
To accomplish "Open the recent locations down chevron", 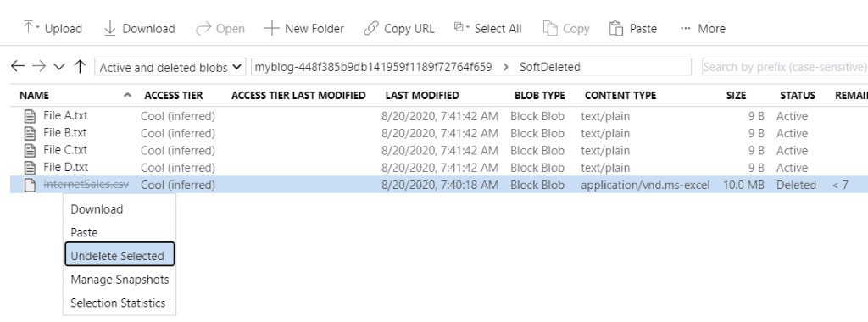I will tap(59, 68).
